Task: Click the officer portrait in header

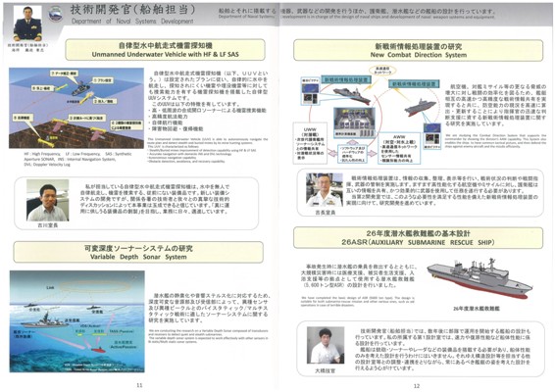Action: click(x=27, y=24)
